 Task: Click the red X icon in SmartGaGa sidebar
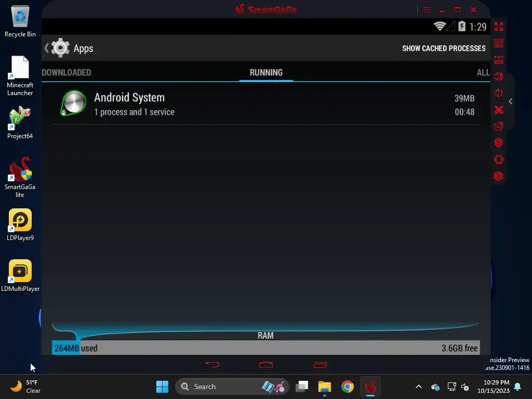tap(498, 110)
